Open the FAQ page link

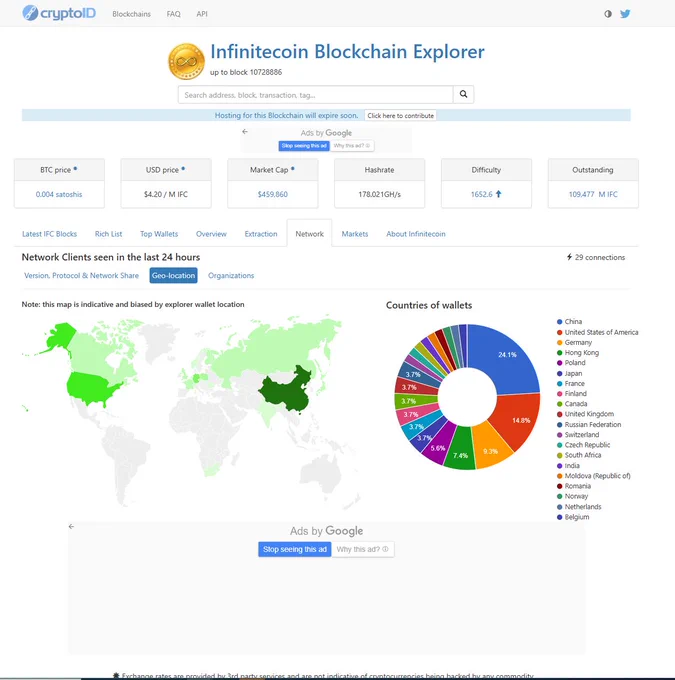point(174,14)
